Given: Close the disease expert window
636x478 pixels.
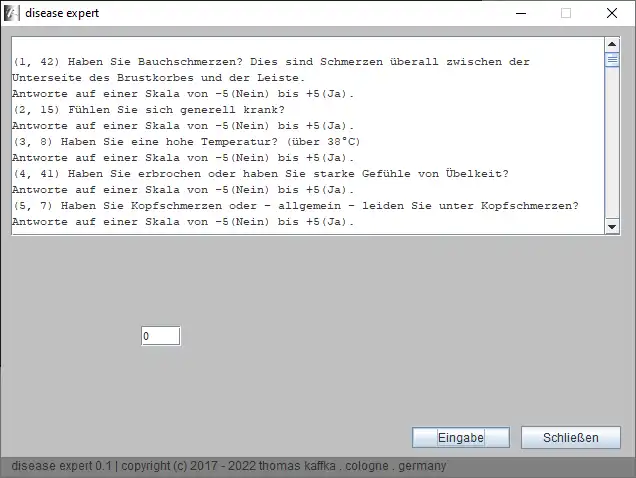Looking at the screenshot, I should pos(612,13).
